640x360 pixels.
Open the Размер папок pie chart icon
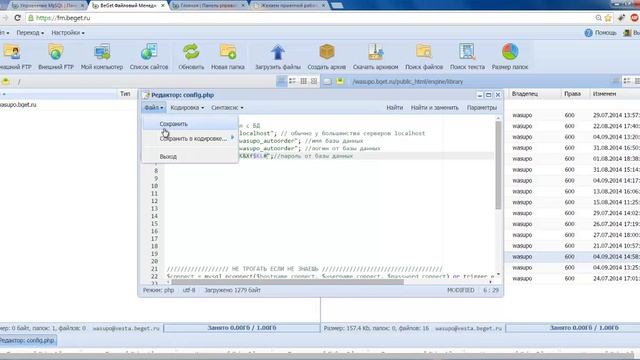point(510,52)
